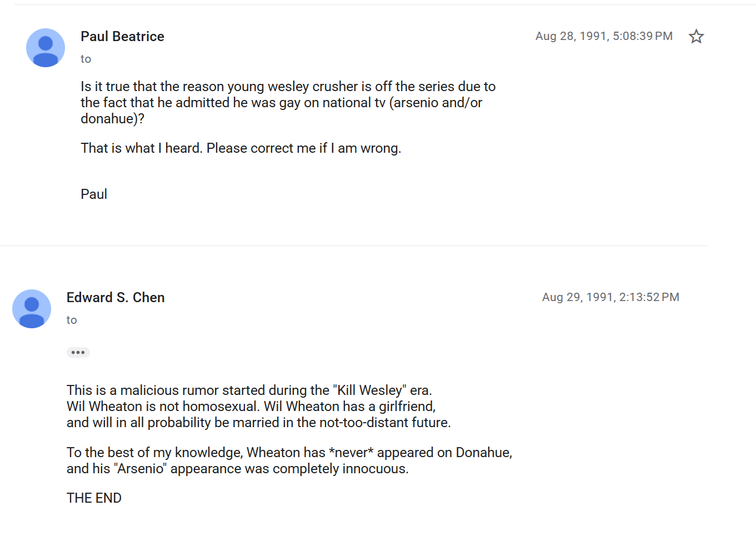
Task: Click the 'THE END' text
Action: pyautogui.click(x=94, y=498)
